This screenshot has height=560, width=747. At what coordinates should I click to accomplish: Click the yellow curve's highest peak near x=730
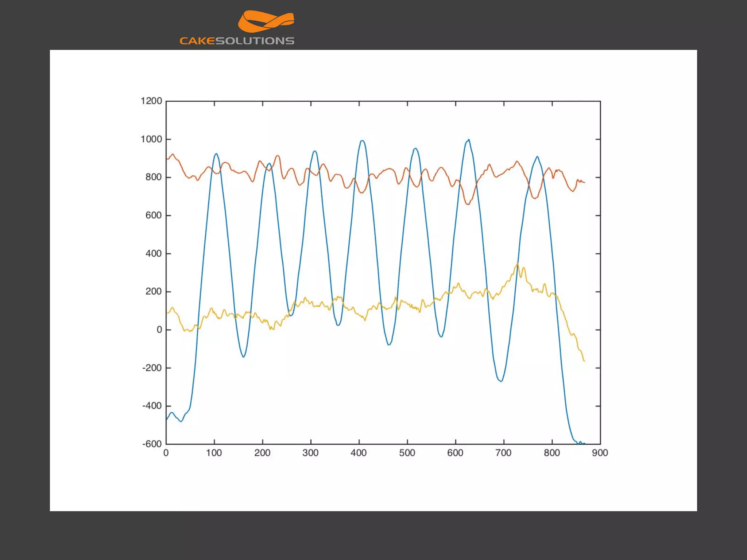[517, 264]
